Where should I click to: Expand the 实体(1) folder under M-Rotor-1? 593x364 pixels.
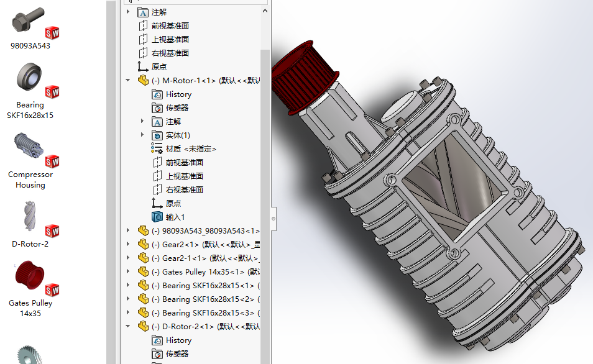point(142,135)
